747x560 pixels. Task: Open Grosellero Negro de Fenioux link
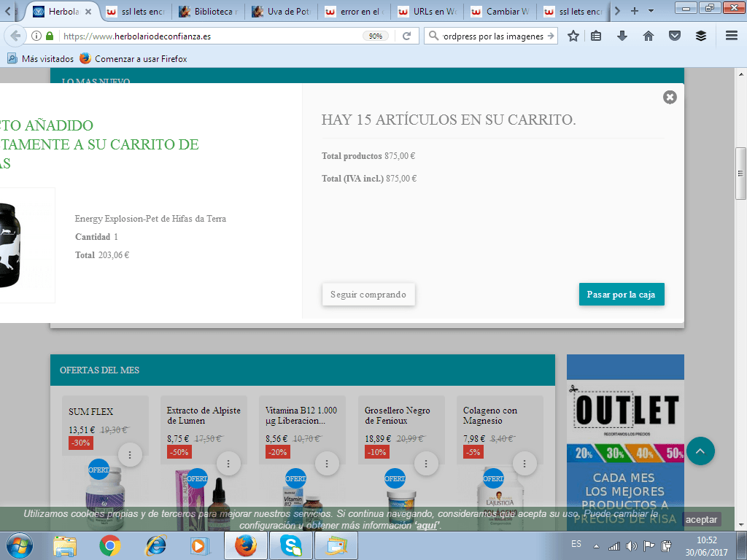(398, 415)
